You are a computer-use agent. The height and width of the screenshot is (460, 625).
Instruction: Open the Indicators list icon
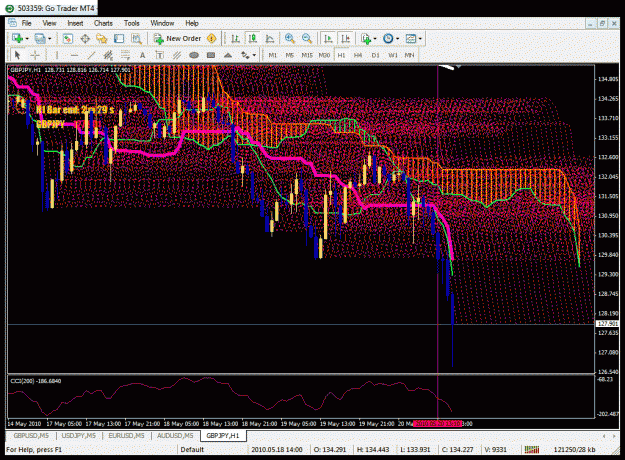click(x=366, y=39)
